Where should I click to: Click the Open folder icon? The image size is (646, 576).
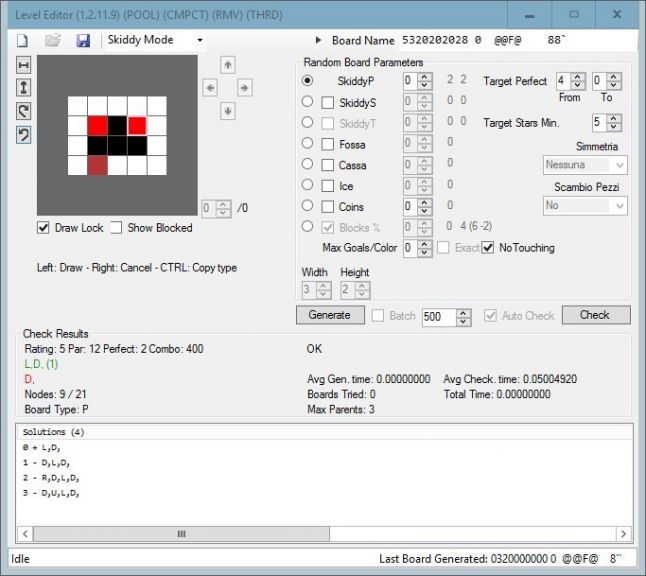[53, 40]
